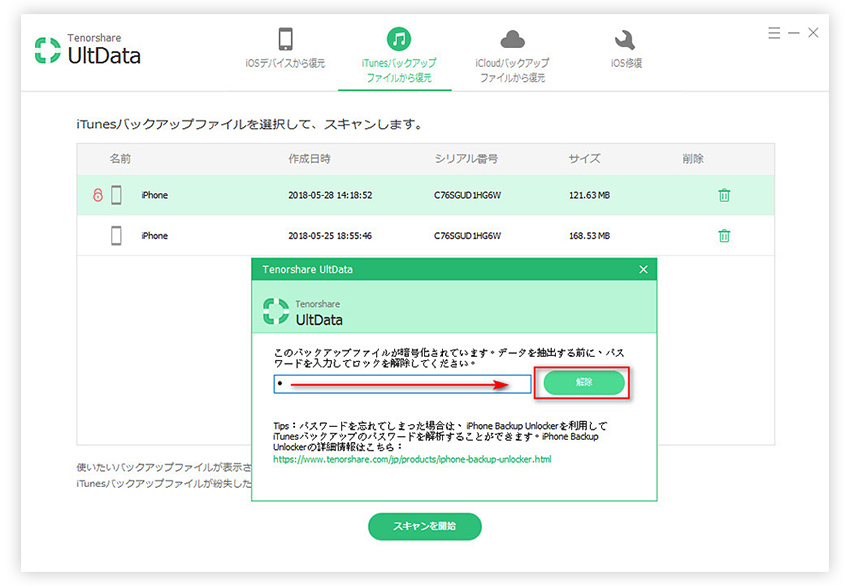Click the 名前 column header
The image size is (850, 586).
point(120,159)
